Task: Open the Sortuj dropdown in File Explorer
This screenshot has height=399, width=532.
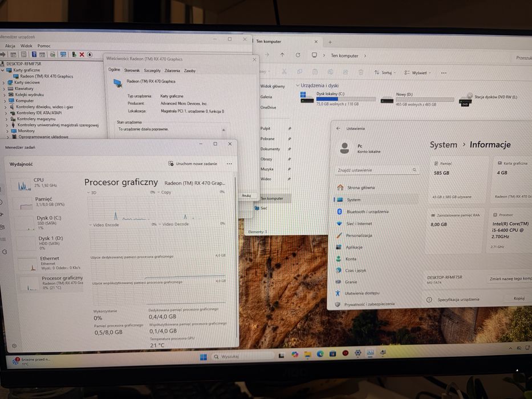Action: pos(385,72)
